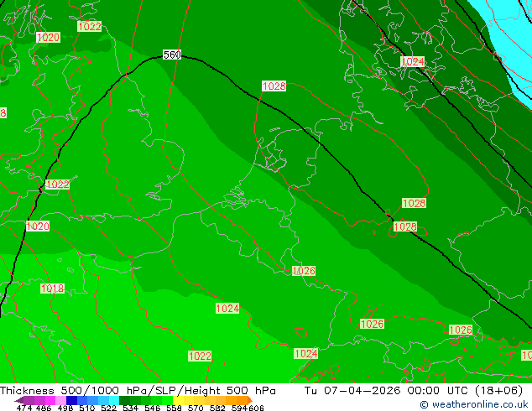The height and width of the screenshot is (411, 532).
Task: Select the 1024 label above the 1022 label
Action: pos(227,309)
